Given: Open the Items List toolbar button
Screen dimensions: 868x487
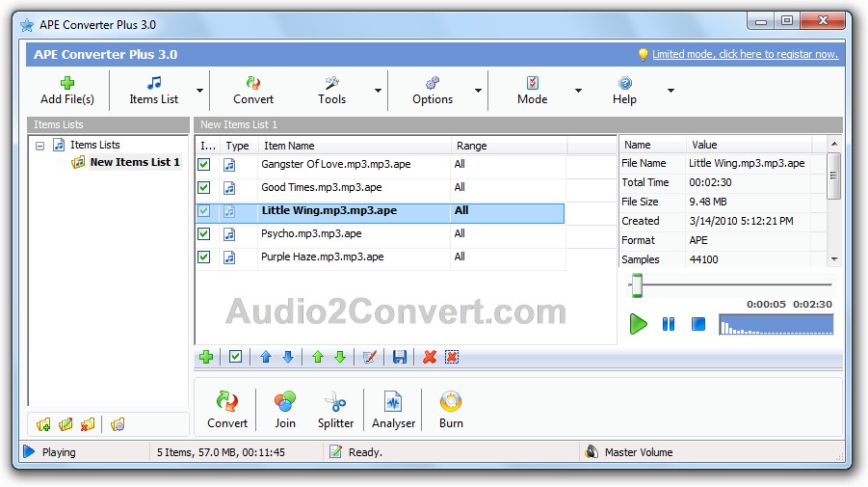Looking at the screenshot, I should click(x=154, y=91).
